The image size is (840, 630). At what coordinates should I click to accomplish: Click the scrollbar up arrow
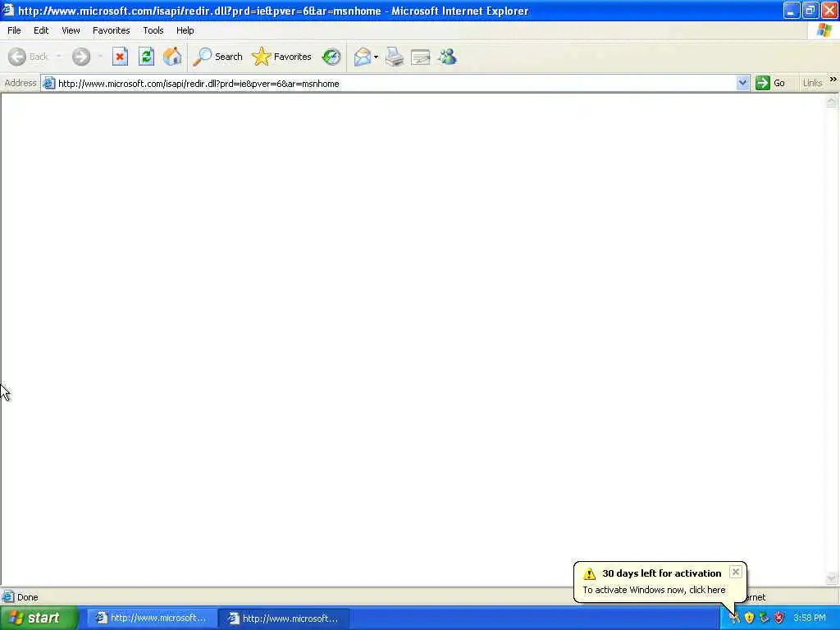coord(832,101)
